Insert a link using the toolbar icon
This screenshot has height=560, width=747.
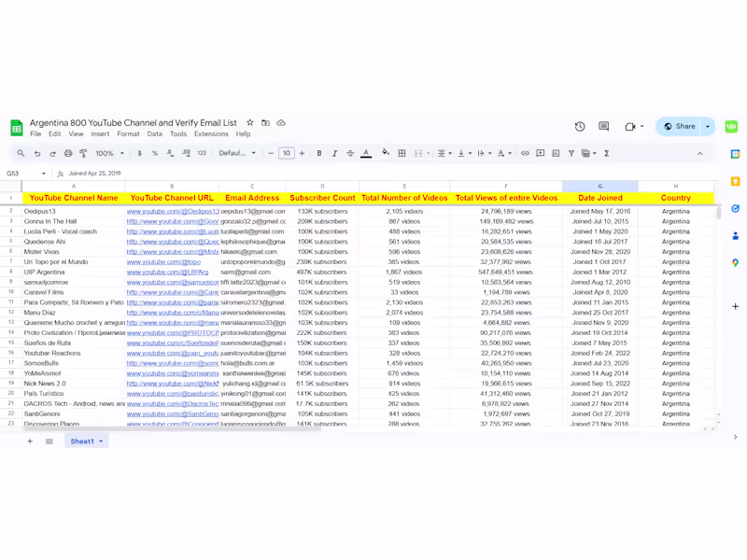(x=526, y=154)
